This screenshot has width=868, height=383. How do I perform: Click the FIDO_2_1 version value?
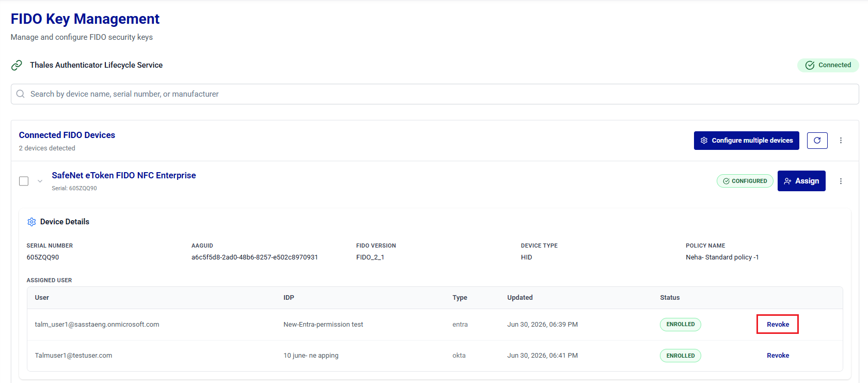click(x=370, y=257)
